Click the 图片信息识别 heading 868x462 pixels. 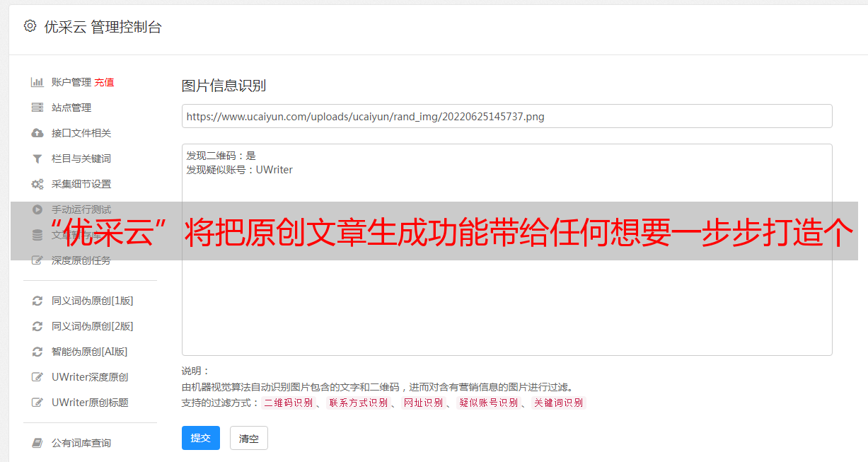point(224,86)
